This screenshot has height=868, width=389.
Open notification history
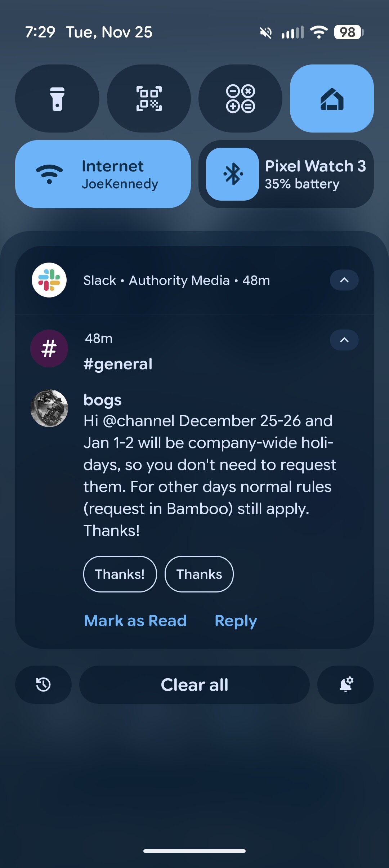[43, 684]
